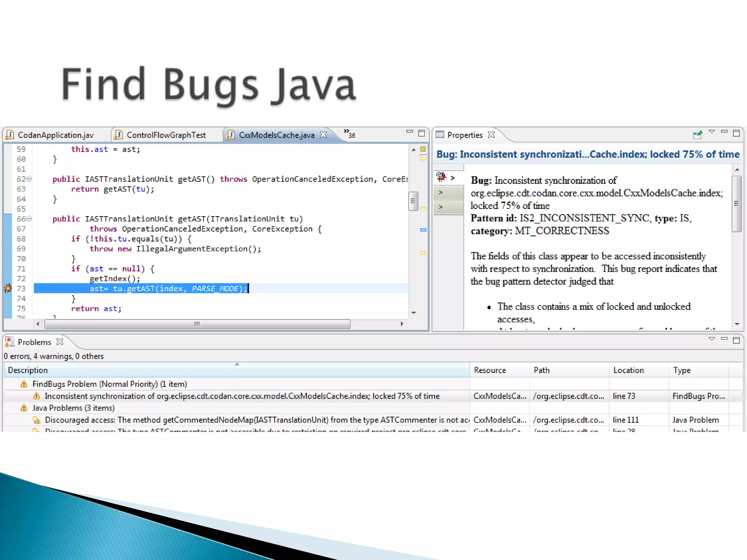Collapse the getAST method fold on line 62

(29, 179)
